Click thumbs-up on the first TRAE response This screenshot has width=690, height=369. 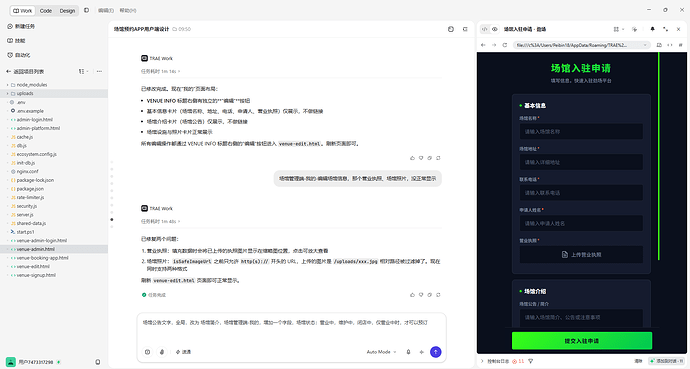coord(412,158)
